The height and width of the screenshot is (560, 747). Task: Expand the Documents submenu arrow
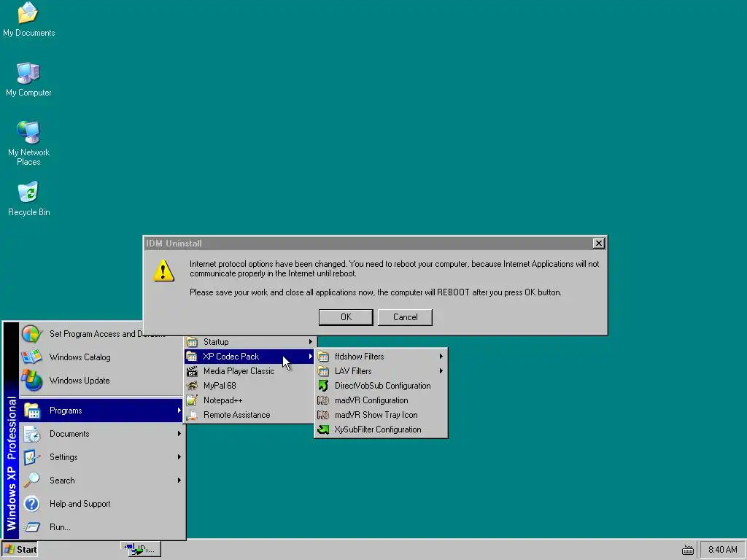179,434
